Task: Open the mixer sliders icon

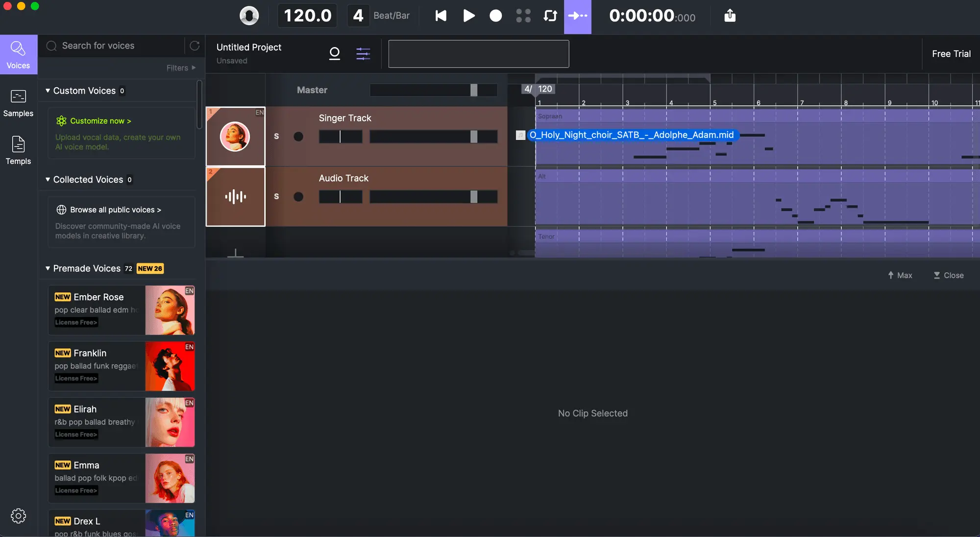Action: 363,53
